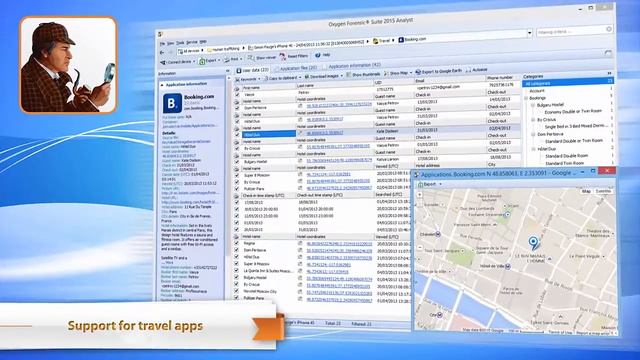Click the Booking.com app logo in Information panel

click(172, 103)
